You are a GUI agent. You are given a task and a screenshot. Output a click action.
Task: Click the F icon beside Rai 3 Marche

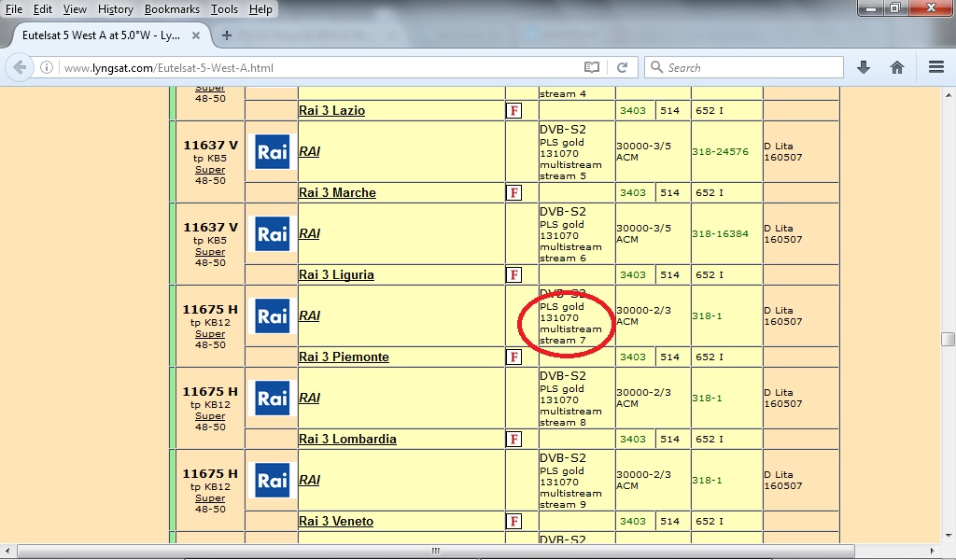point(514,193)
